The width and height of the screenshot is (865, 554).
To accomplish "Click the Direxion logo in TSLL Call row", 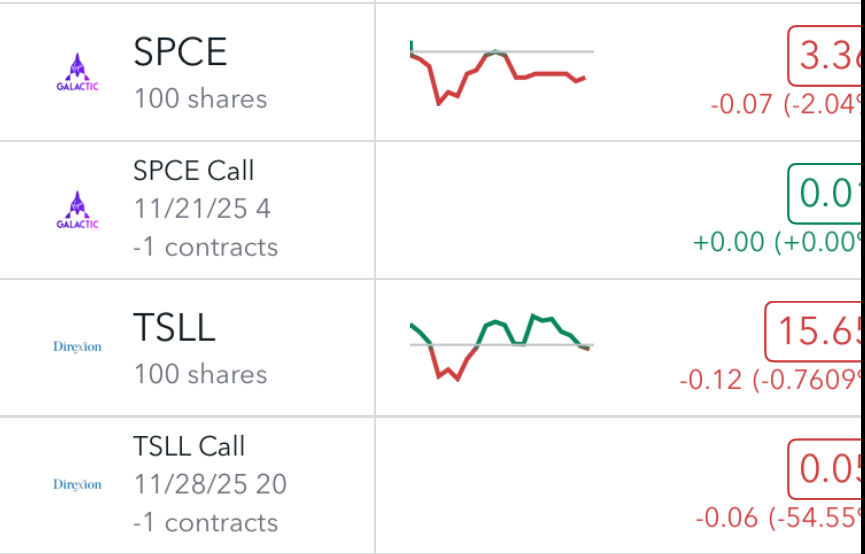I will pyautogui.click(x=77, y=485).
